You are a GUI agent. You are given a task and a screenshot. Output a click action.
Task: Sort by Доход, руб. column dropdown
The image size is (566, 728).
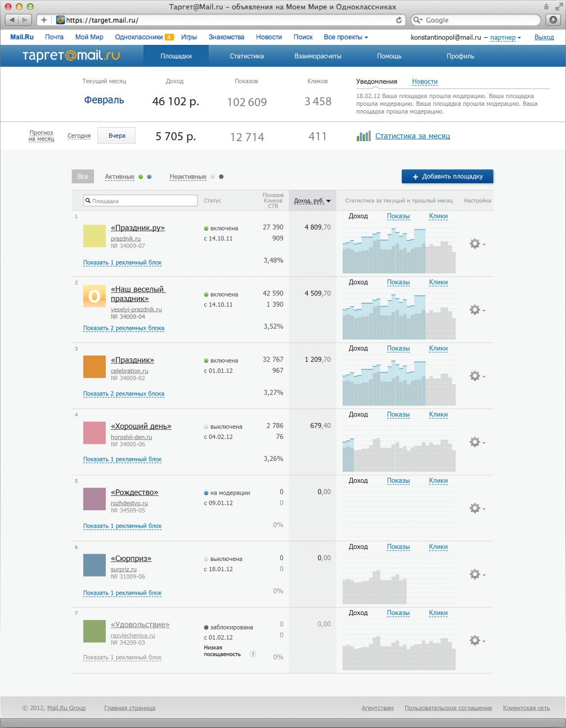pos(312,200)
